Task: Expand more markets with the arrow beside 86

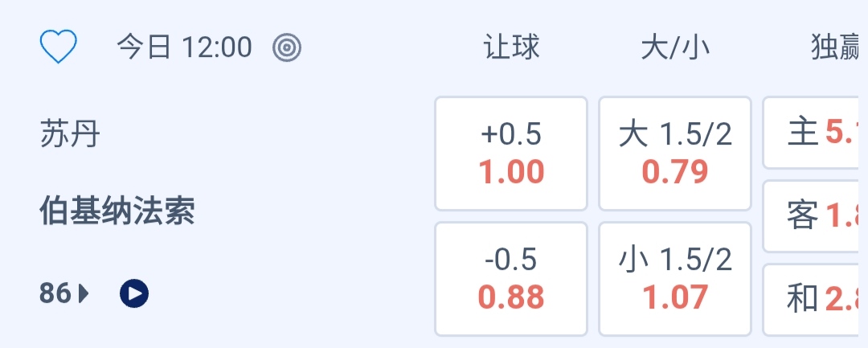Action: [84, 294]
